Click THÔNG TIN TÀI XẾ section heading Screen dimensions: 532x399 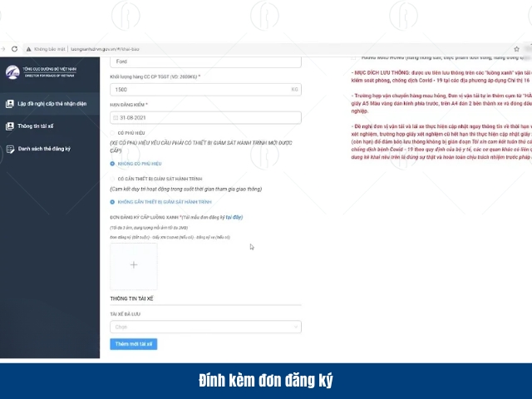[131, 298]
